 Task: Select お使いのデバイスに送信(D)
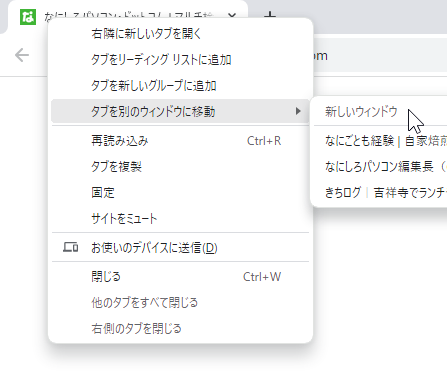coord(180,248)
